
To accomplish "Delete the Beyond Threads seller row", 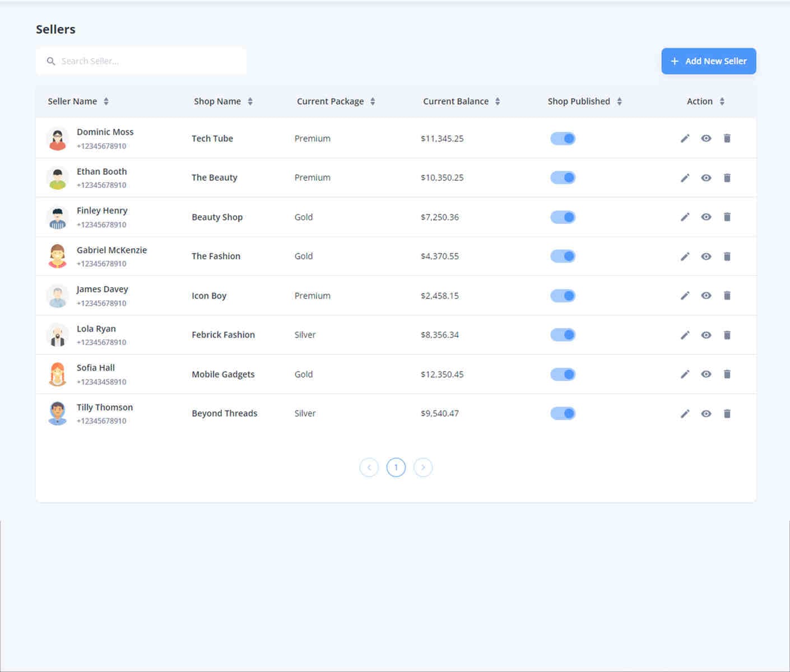I will pyautogui.click(x=727, y=413).
